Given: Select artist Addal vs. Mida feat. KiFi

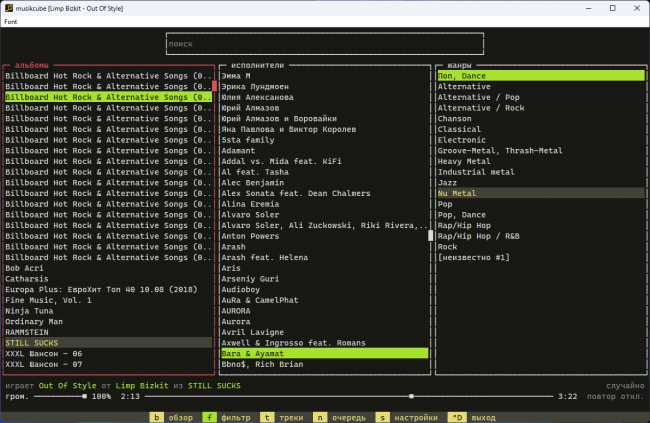Looking at the screenshot, I should pyautogui.click(x=325, y=161).
